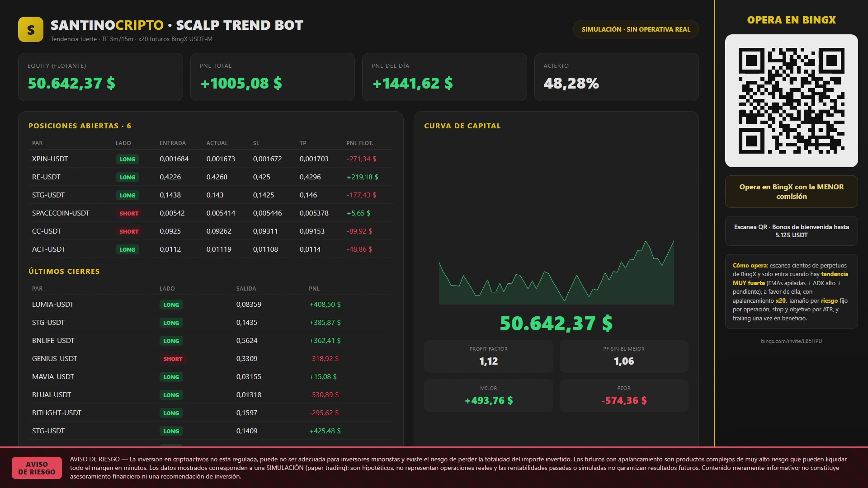Viewport: 868px width, 488px height.
Task: Open the bingx.com/invite/LB5HPD link
Action: (791, 341)
